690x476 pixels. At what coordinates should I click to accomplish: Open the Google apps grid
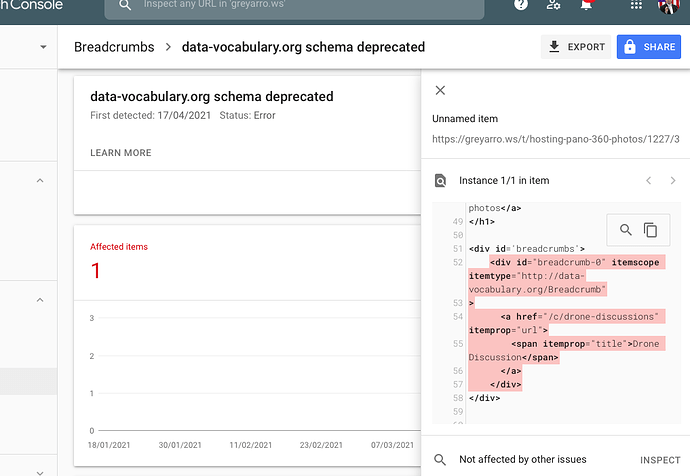(x=636, y=5)
